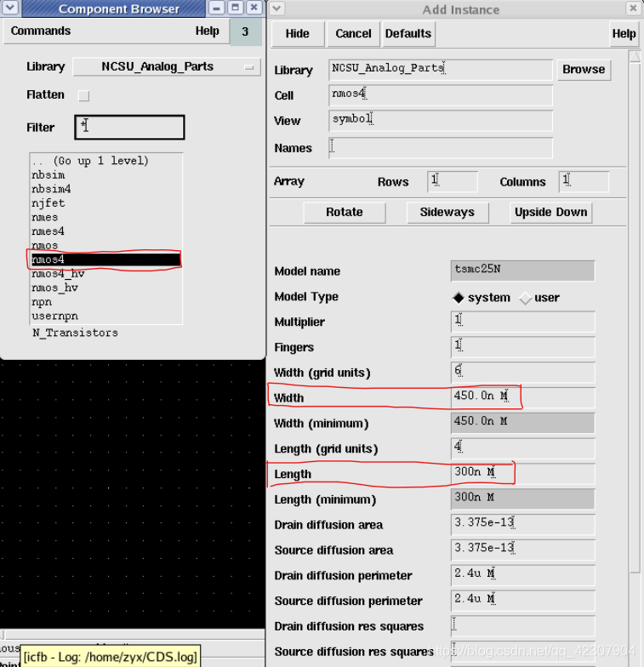This screenshot has height=667, width=644.
Task: Select highlighted nmos4 component
Action: click(x=105, y=259)
